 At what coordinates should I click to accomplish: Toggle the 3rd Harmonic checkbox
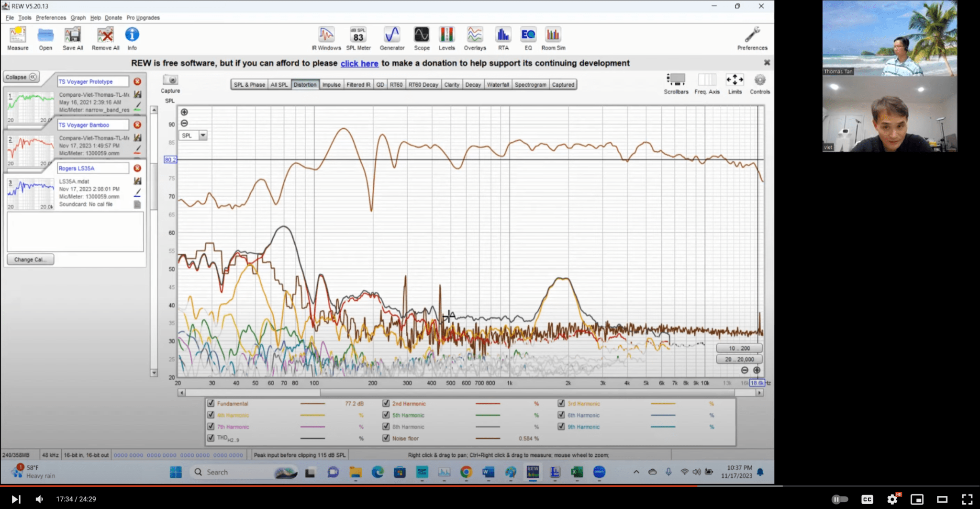tap(561, 403)
